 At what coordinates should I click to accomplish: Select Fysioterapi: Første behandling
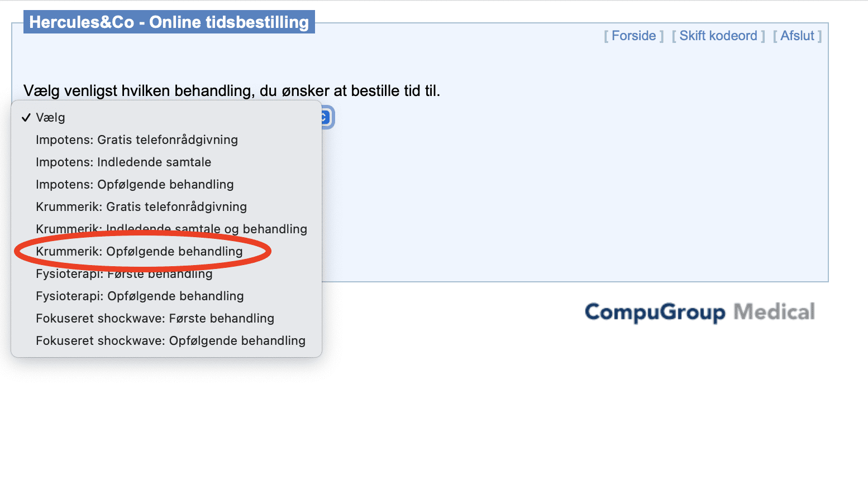pos(166,273)
